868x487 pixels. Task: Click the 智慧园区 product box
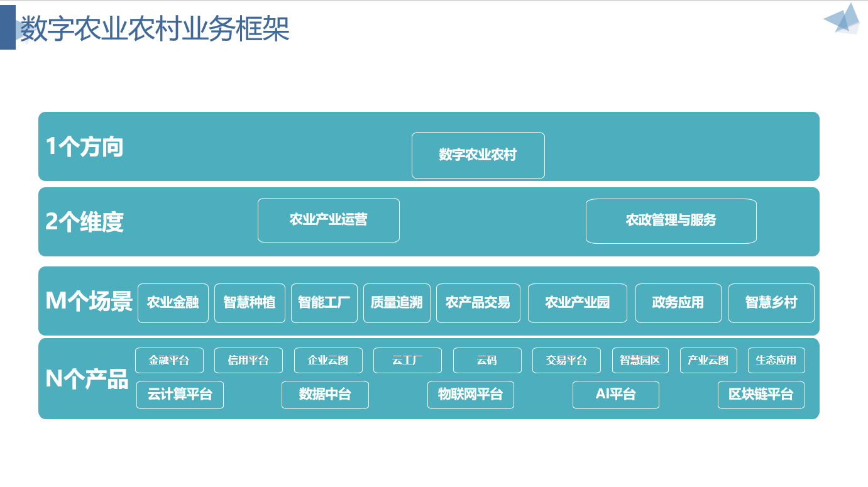pos(640,360)
